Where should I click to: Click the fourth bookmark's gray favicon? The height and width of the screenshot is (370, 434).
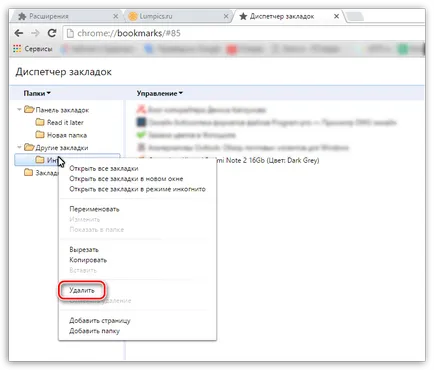click(141, 147)
